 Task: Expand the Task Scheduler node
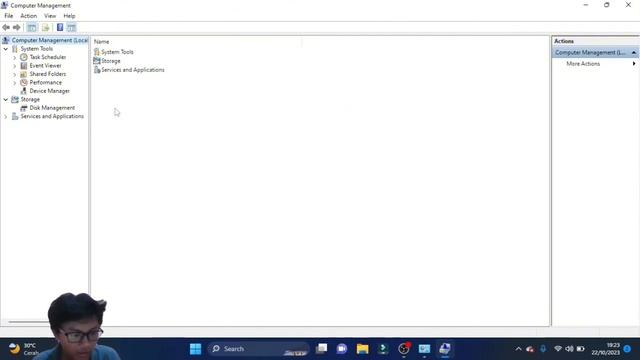click(x=15, y=57)
